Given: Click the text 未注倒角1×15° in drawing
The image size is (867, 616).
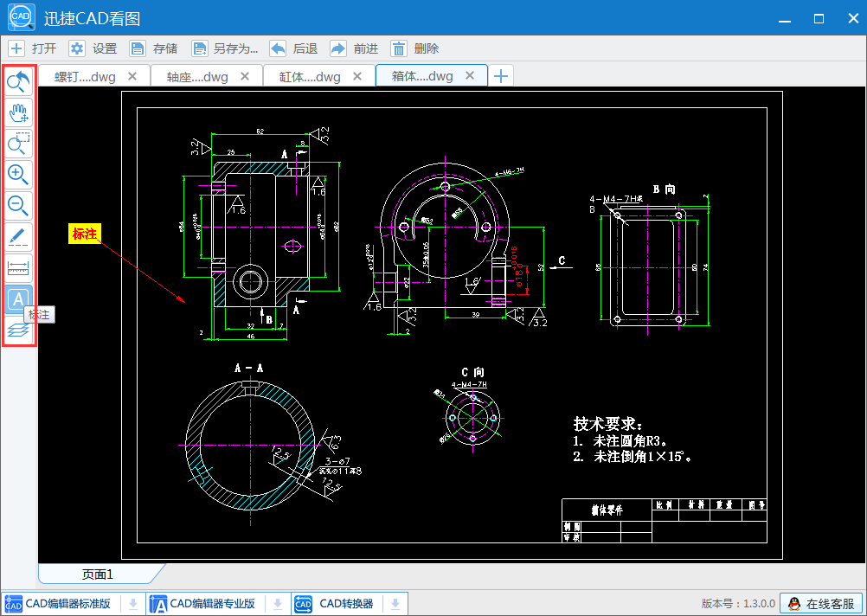Looking at the screenshot, I should tap(643, 457).
